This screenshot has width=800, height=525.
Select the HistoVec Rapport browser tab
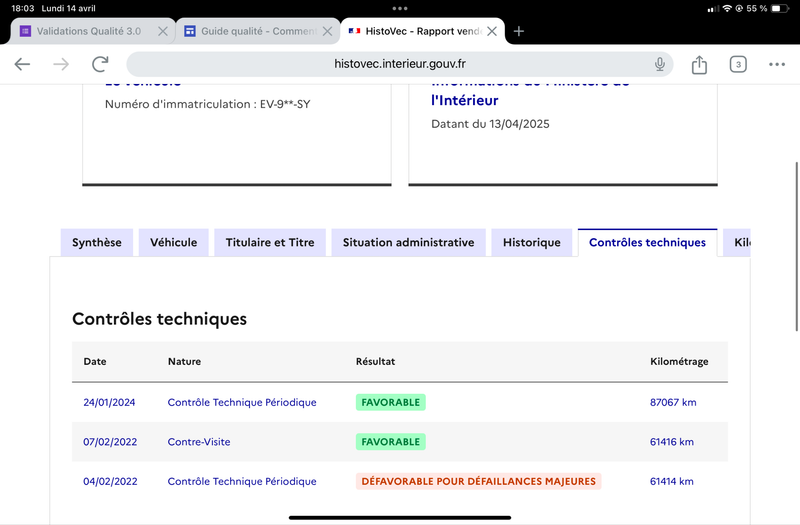pos(422,31)
